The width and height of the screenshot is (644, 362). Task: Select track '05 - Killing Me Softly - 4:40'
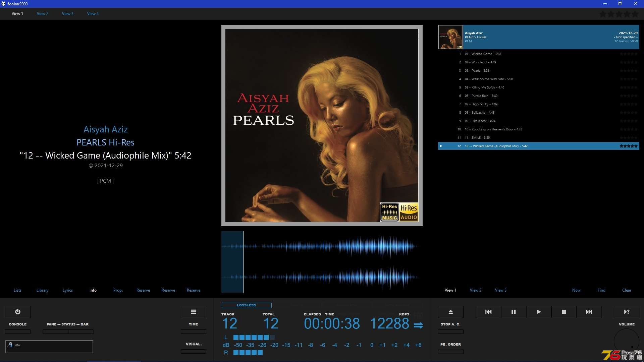pyautogui.click(x=539, y=87)
